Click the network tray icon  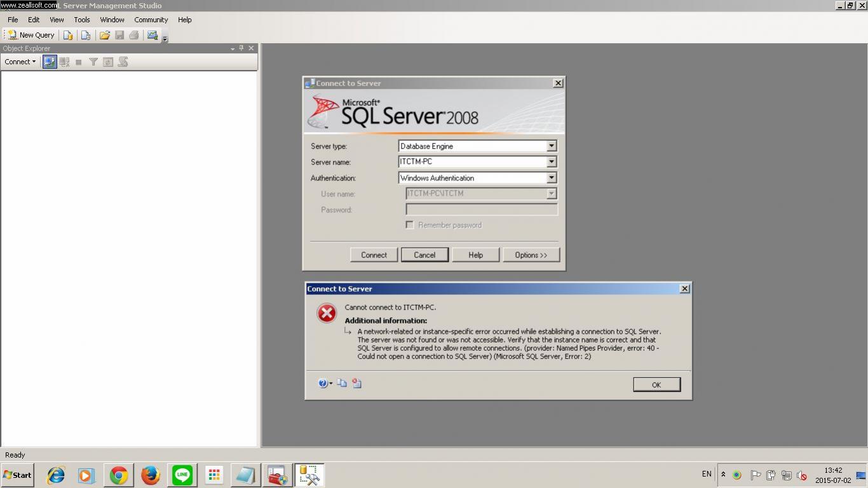coord(786,475)
